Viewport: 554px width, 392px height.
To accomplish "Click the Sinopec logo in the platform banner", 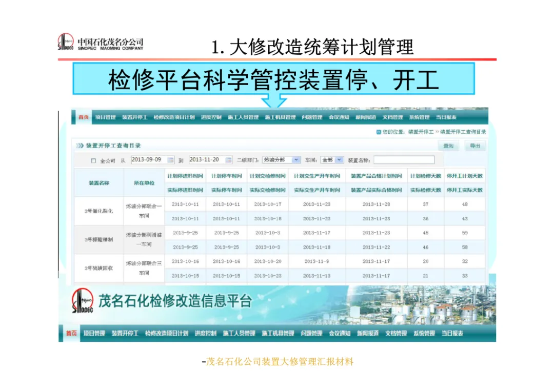I will [x=83, y=301].
